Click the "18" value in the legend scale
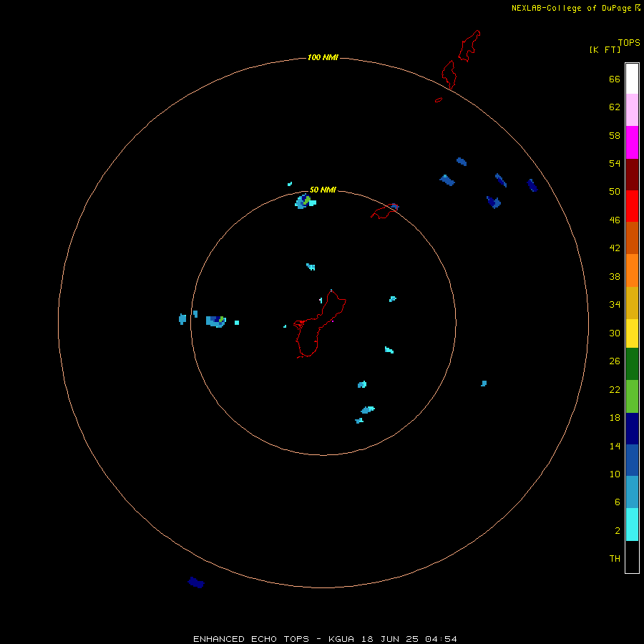The image size is (644, 644). (615, 418)
